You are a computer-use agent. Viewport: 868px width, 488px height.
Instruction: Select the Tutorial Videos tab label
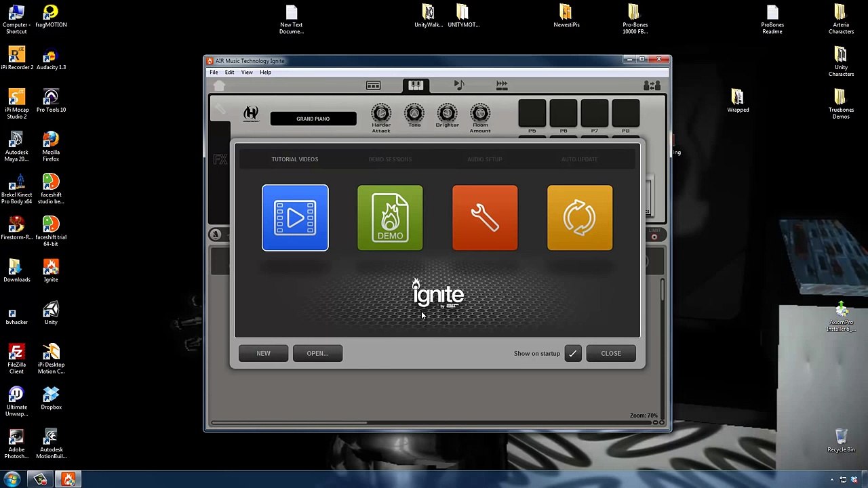tap(295, 159)
